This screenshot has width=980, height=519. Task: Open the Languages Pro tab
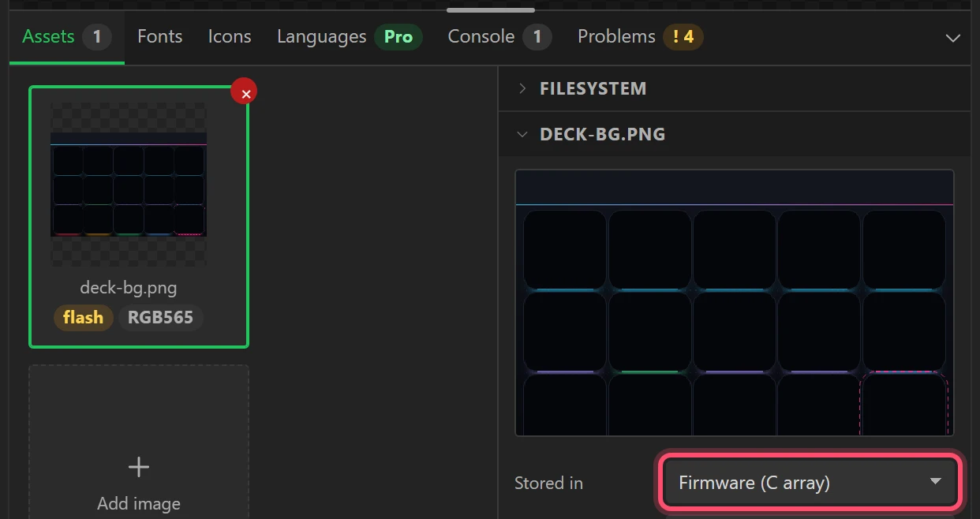click(x=350, y=37)
